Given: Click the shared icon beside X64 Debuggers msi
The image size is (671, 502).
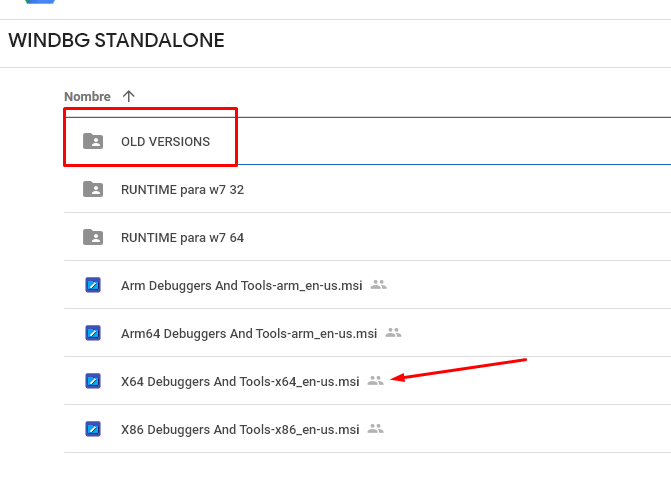Looking at the screenshot, I should [x=376, y=380].
